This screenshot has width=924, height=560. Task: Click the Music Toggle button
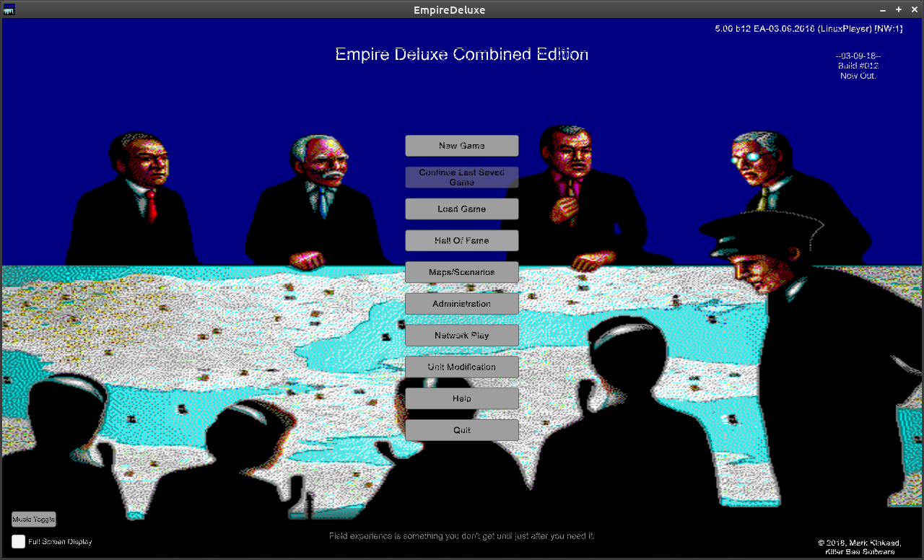coord(33,519)
